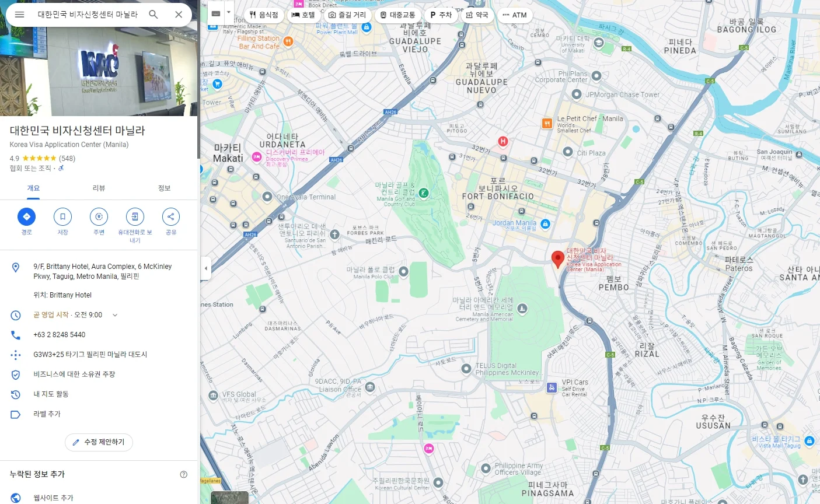Click the phone number +63 2 8248 5440
This screenshot has height=504, width=820.
coord(60,335)
